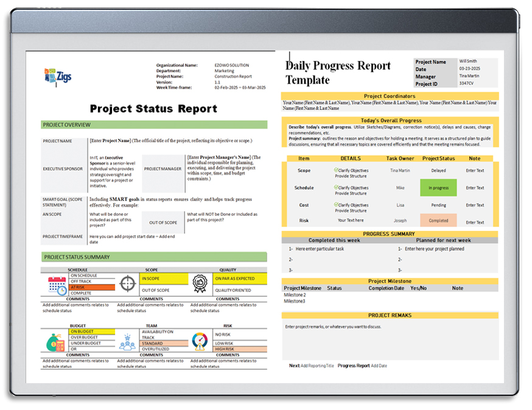
Task: Select the PROGRESS SUMMARY section header
Action: click(388, 233)
